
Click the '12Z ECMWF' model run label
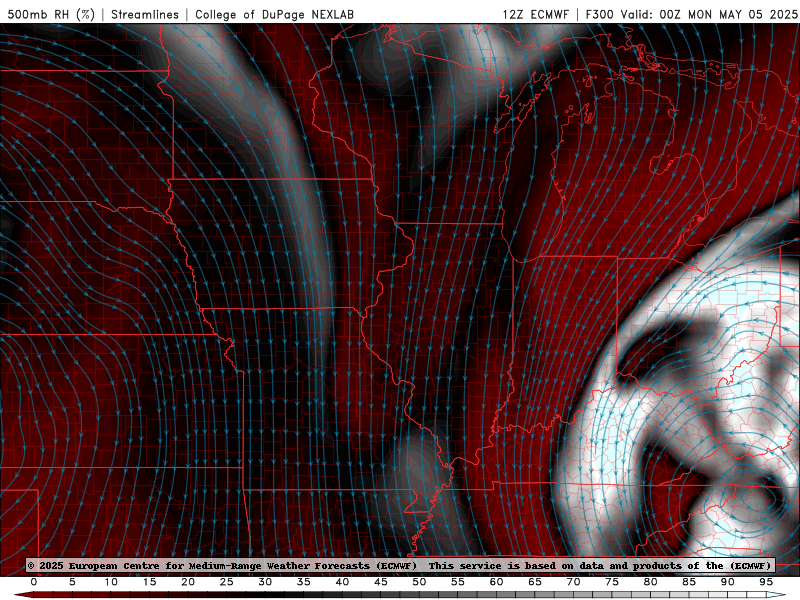point(535,14)
